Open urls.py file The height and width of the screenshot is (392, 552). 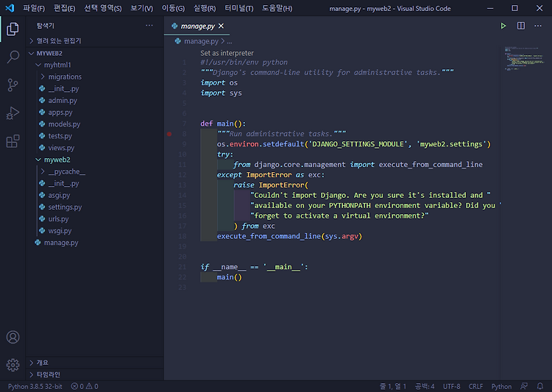[x=58, y=219]
